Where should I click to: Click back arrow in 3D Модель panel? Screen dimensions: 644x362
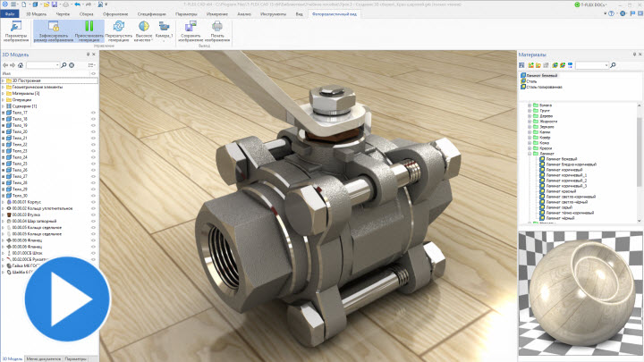point(5,65)
